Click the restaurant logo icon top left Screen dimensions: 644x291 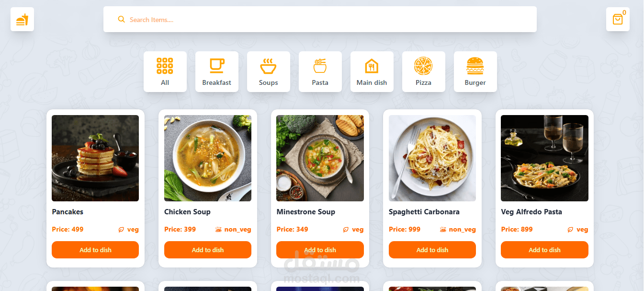(22, 19)
